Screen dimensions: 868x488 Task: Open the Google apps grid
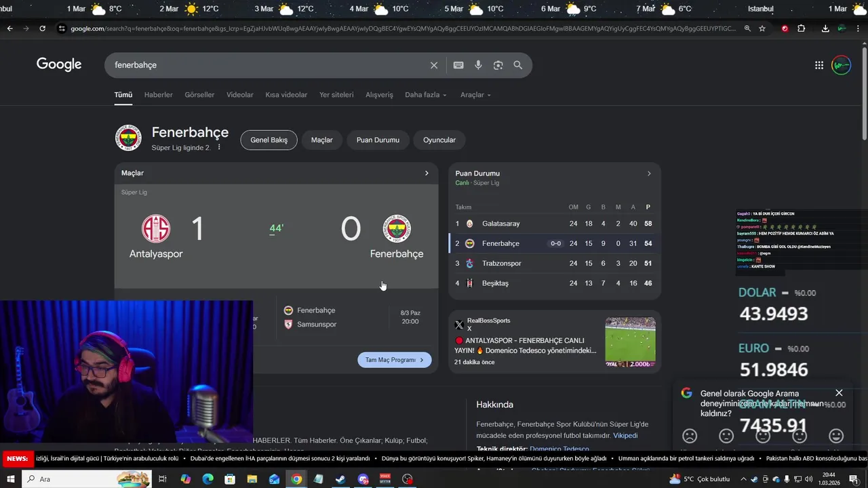(819, 65)
